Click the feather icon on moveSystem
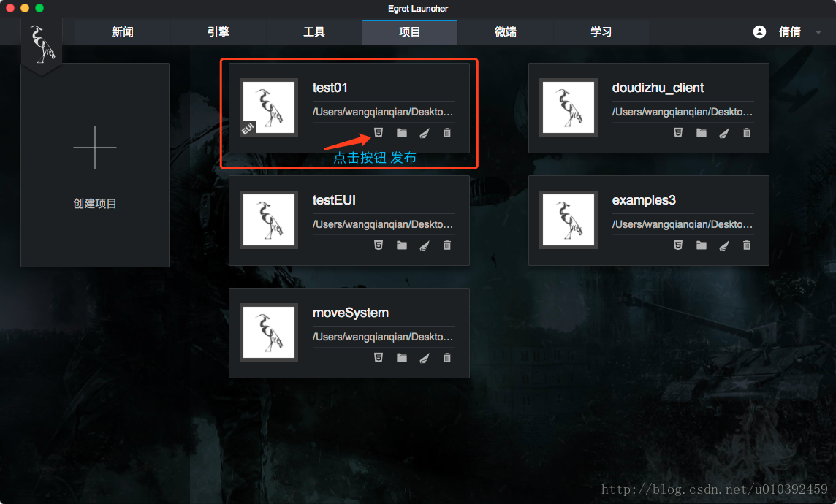836x504 pixels. (x=425, y=357)
